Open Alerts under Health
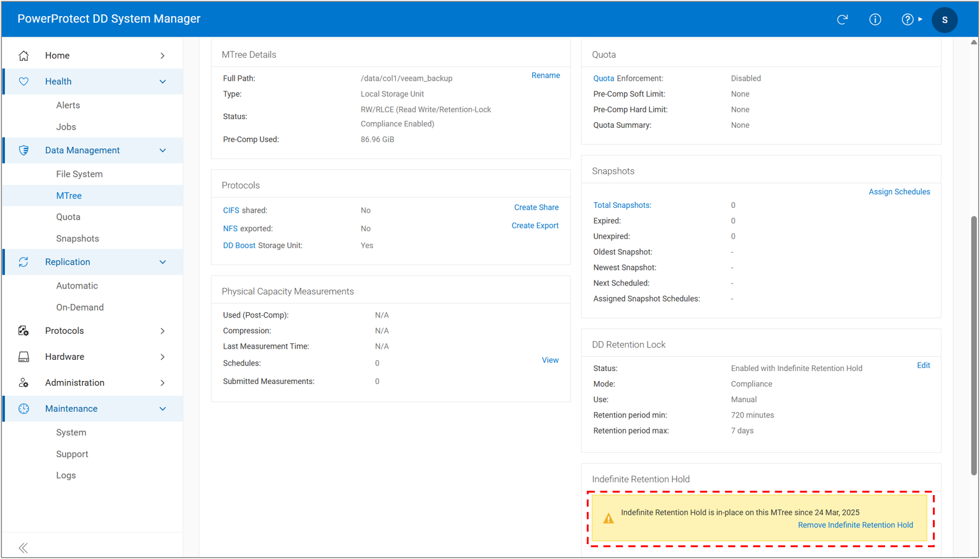Viewport: 980px width, 559px height. point(68,105)
